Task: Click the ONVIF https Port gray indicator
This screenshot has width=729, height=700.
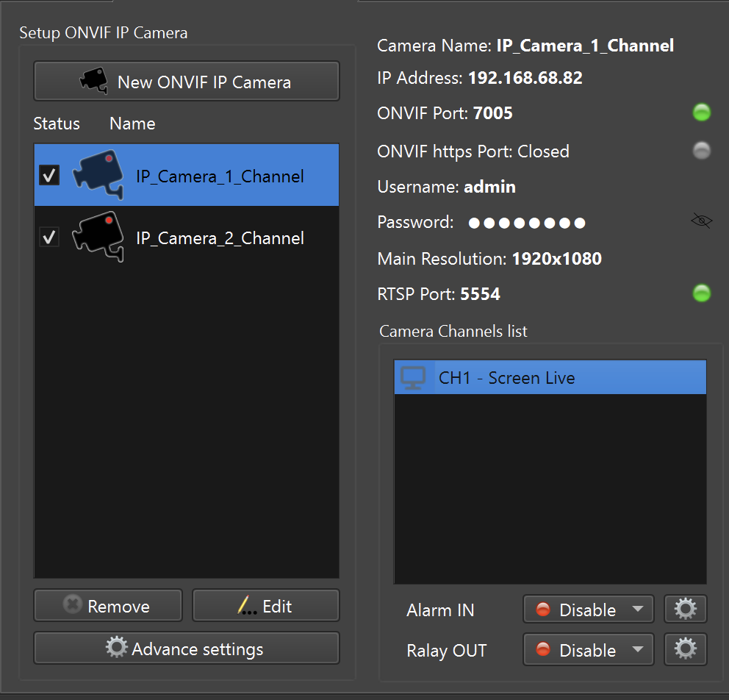Action: (x=702, y=151)
